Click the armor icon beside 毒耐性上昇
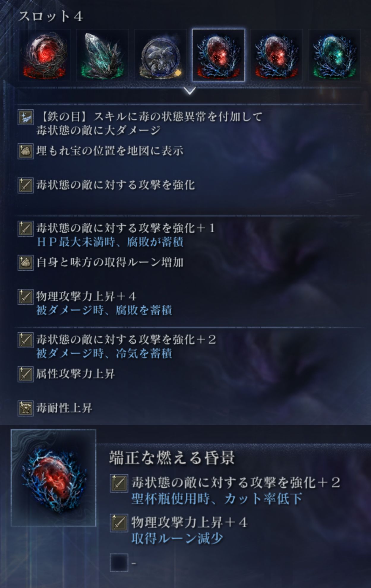Viewport: 371px width, 588px height. 25,408
